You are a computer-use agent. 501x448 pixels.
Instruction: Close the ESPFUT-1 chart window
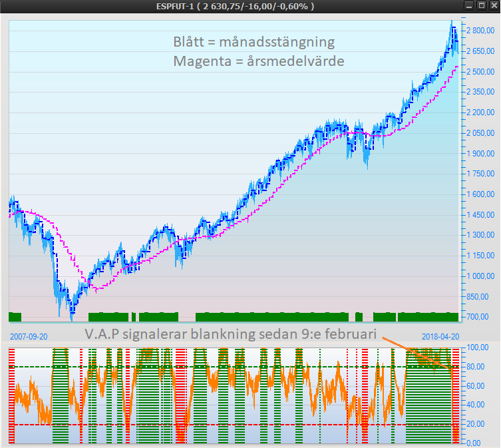[494, 6]
